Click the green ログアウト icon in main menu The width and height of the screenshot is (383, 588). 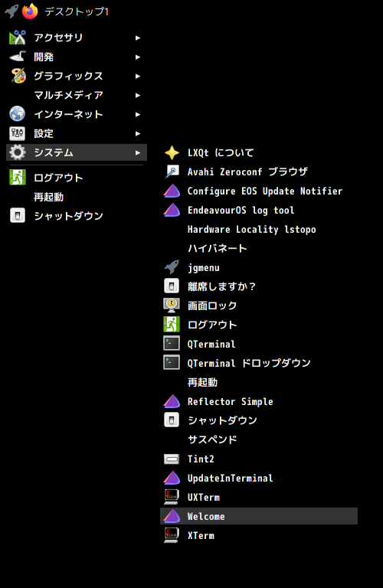(x=18, y=178)
